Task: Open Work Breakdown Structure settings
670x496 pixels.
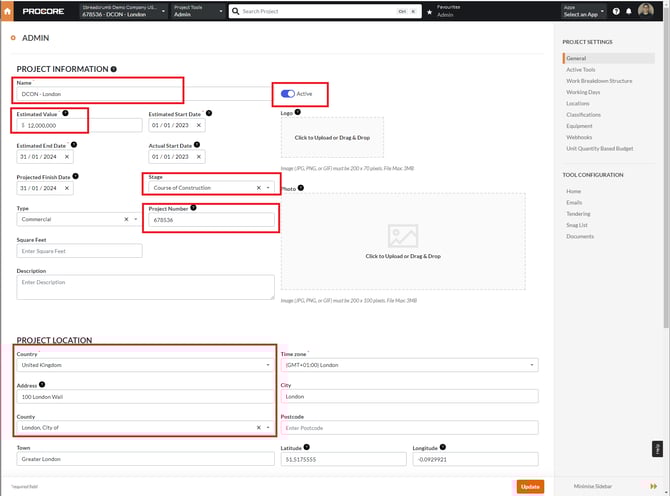Action: (x=599, y=81)
